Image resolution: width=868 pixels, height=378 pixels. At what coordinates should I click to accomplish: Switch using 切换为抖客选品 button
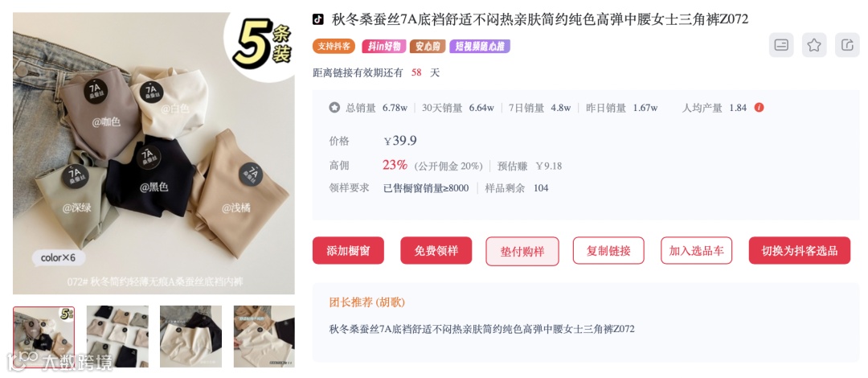pos(800,250)
